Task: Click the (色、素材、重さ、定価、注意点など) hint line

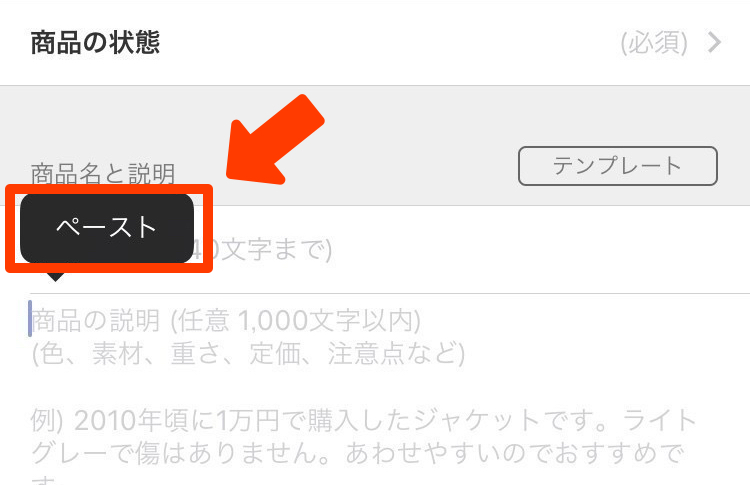Action: [x=248, y=353]
